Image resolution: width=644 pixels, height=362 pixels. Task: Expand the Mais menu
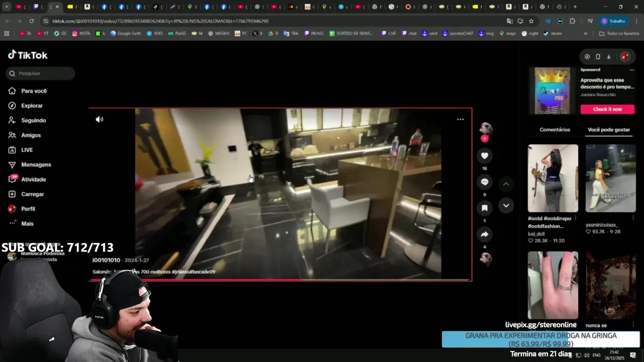tap(27, 224)
